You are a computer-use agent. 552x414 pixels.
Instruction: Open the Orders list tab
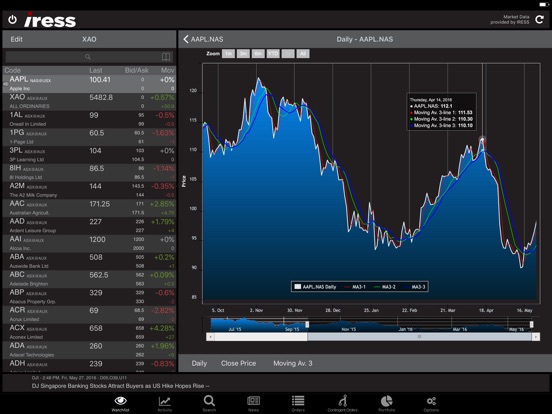pos(298,403)
